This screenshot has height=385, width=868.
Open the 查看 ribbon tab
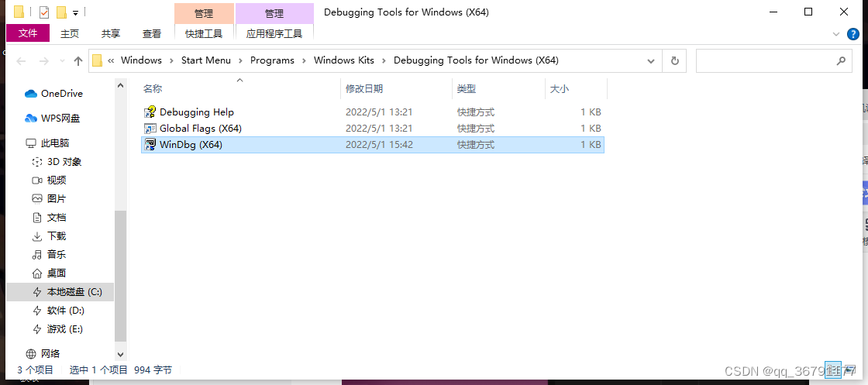(152, 34)
